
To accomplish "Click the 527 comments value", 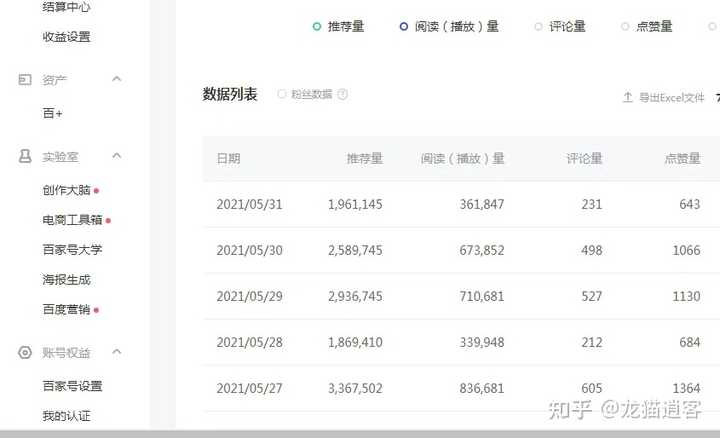I will pos(591,296).
